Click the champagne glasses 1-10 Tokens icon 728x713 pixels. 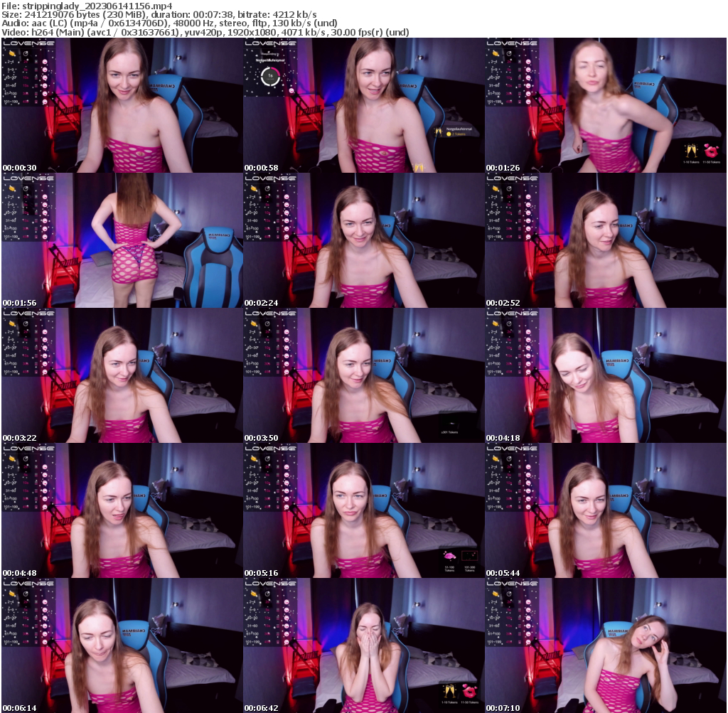point(450,691)
